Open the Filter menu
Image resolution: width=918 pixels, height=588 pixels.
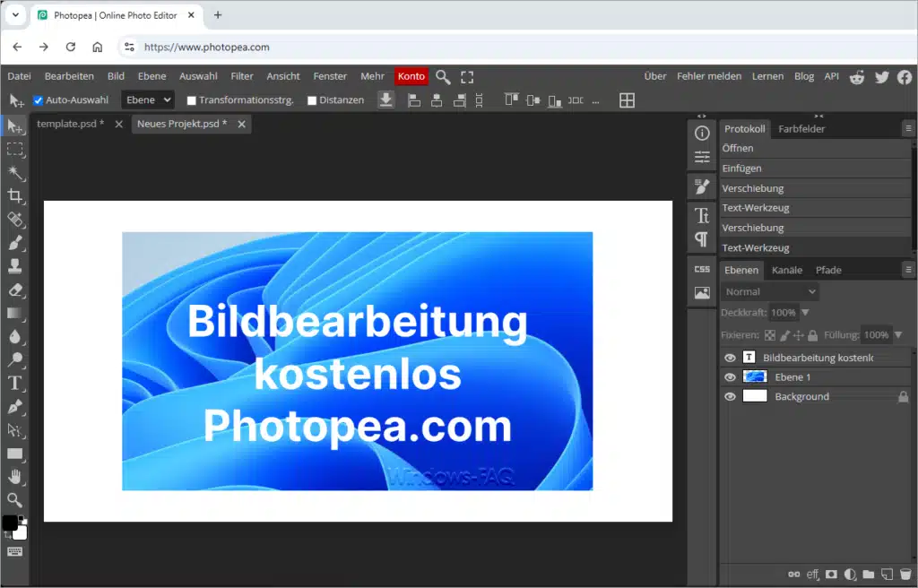[x=242, y=76]
